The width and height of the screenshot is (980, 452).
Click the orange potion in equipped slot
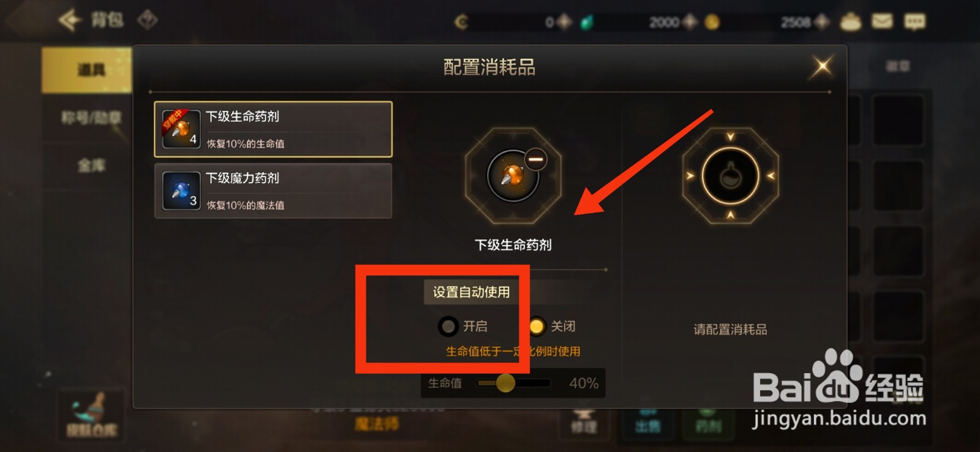point(513,176)
